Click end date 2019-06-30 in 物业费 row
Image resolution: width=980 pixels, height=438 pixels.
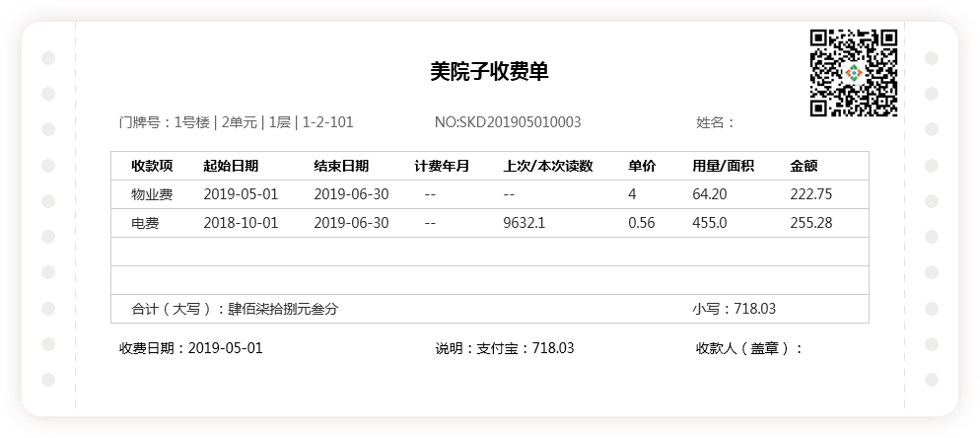coord(351,194)
